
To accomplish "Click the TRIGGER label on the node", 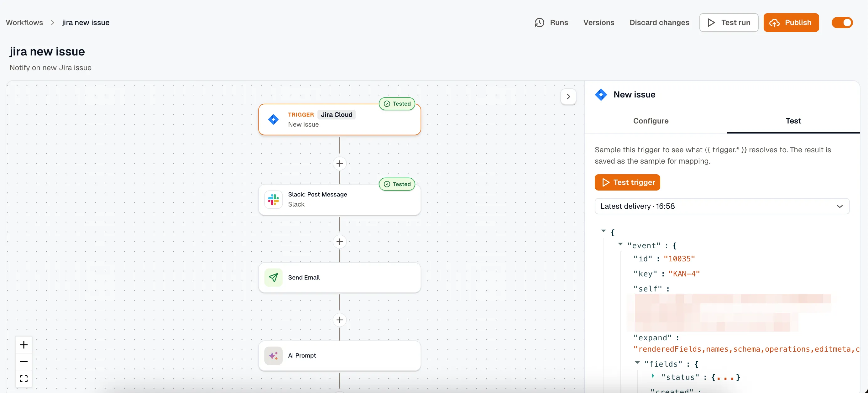I will pyautogui.click(x=301, y=115).
